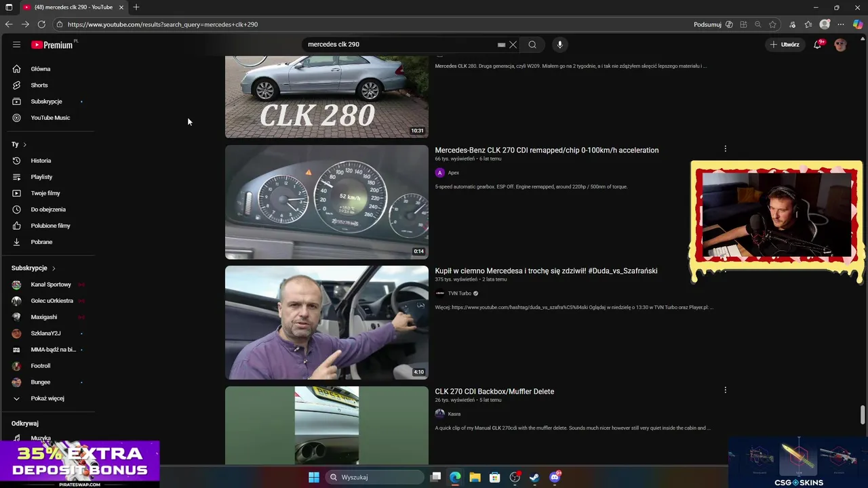Open the CLK 280 video thumbnail
868x488 pixels.
coord(327,97)
